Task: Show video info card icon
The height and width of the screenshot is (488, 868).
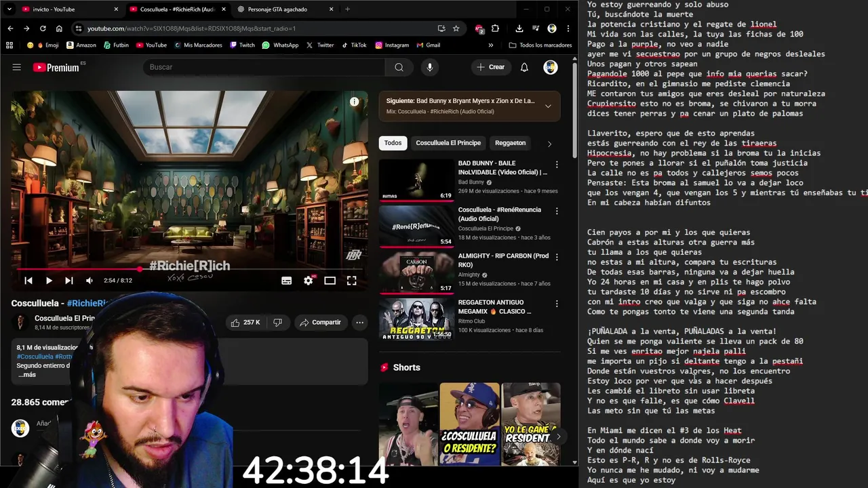Action: [x=354, y=102]
